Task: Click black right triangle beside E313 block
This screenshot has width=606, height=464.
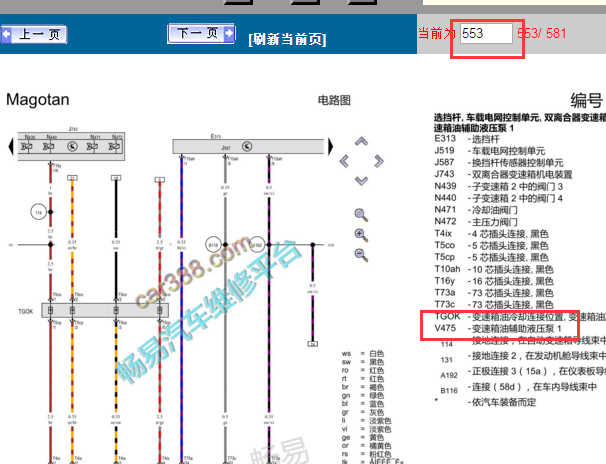Action: [x=330, y=146]
